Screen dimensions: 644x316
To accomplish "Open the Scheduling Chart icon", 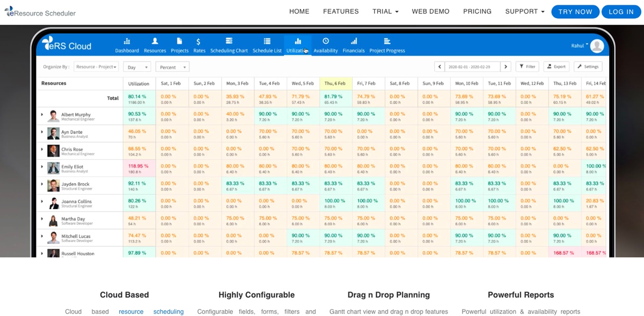I will 229,42.
